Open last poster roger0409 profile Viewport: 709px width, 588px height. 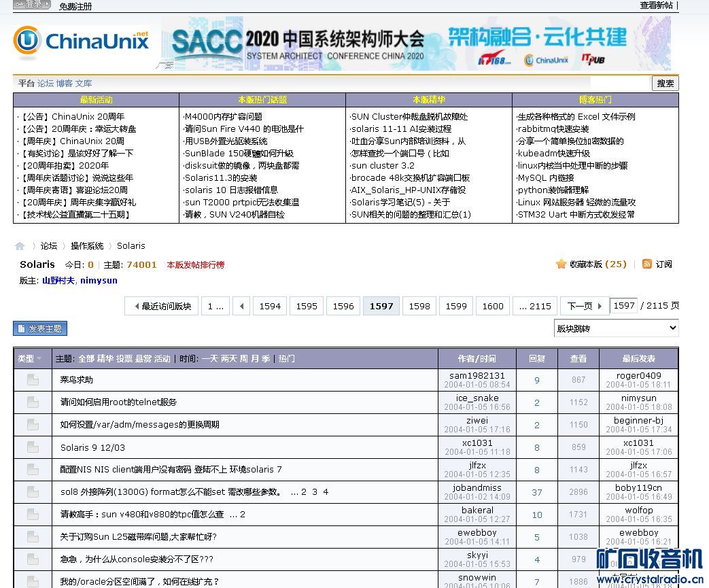[638, 375]
